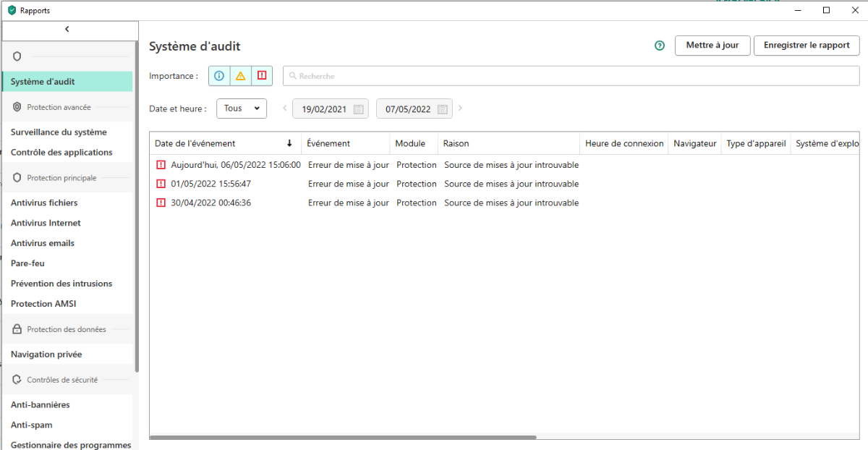Click the error icon on today's event row
The height and width of the screenshot is (450, 868).
click(x=161, y=165)
